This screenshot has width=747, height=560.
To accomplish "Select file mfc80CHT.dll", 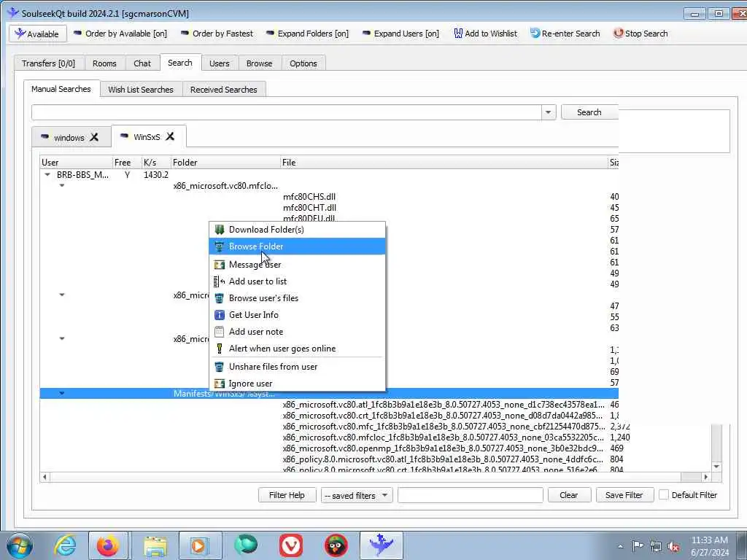I will pyautogui.click(x=309, y=208).
